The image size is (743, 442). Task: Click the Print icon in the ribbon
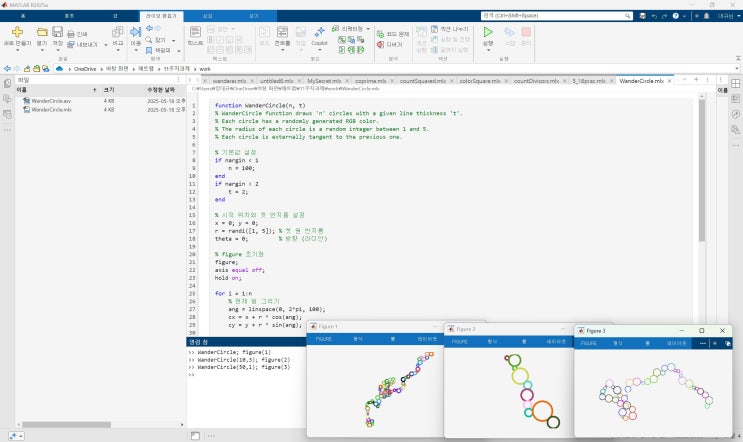[x=71, y=34]
